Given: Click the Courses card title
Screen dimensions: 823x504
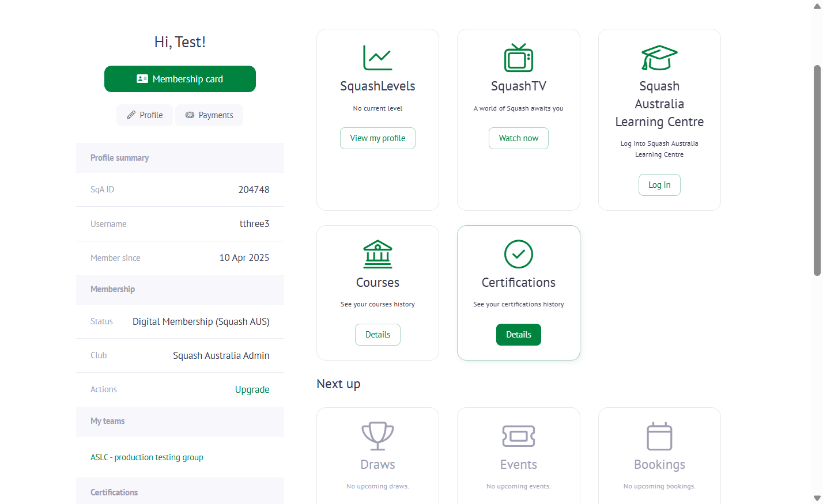Looking at the screenshot, I should coord(377,283).
